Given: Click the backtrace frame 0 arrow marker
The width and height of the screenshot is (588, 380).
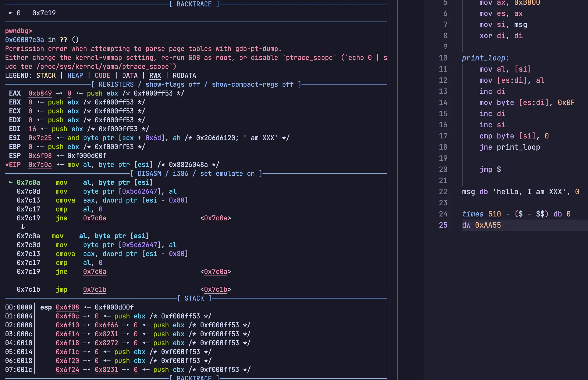Looking at the screenshot, I should 11,13.
